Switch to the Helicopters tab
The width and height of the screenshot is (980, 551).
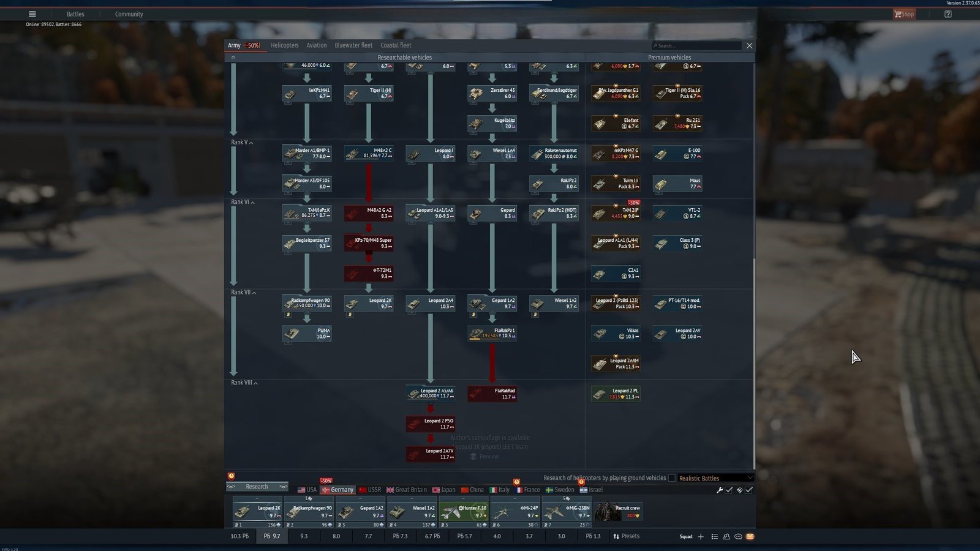click(x=285, y=45)
